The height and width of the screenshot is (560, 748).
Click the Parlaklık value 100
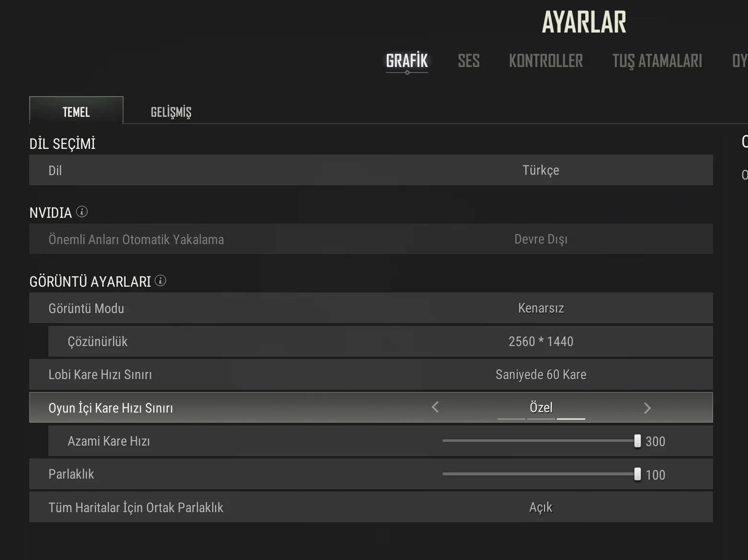[655, 475]
